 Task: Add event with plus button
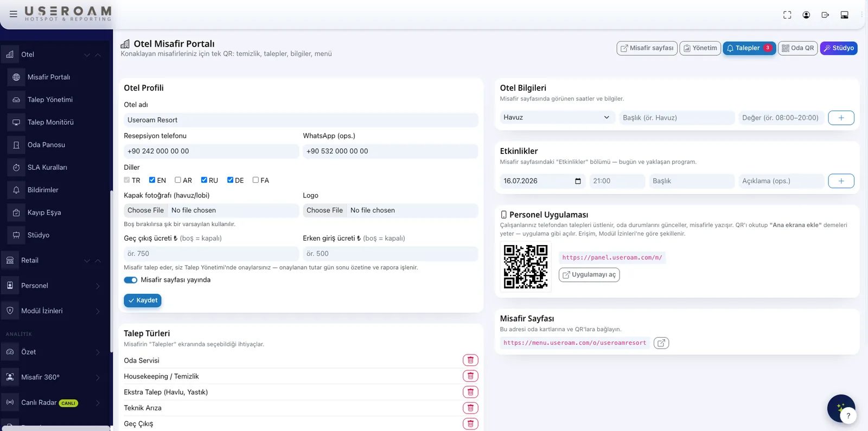pos(841,181)
